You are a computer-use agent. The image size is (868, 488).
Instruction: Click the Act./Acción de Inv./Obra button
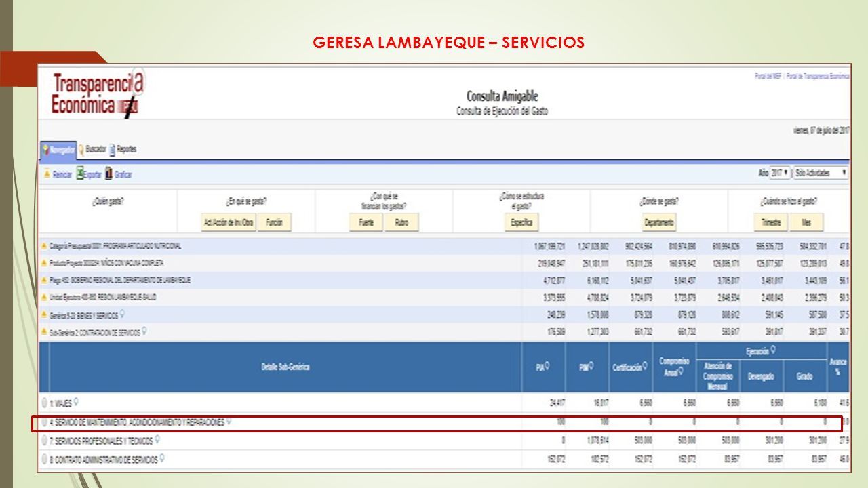pos(229,222)
